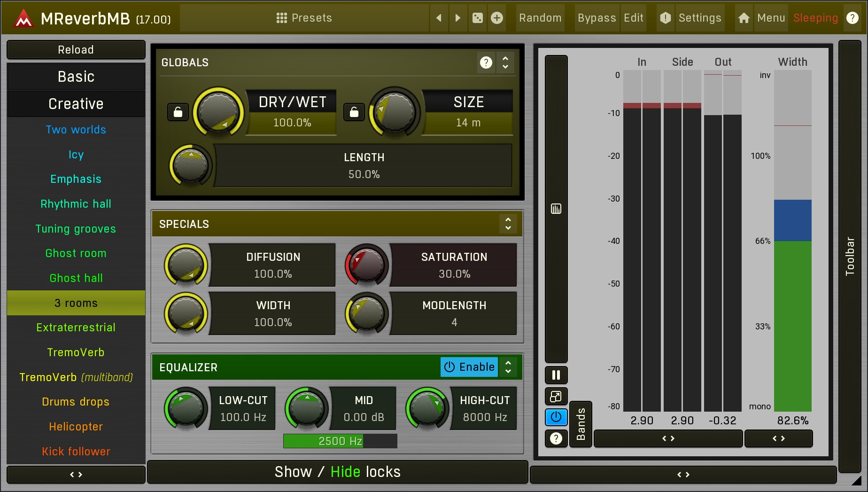Toggle the meter power button

[556, 417]
